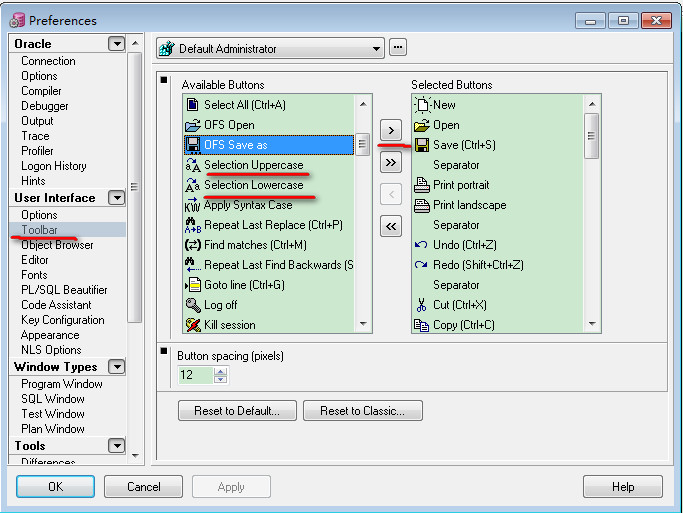683x513 pixels.
Task: Collapse the Window Types section
Action: (x=116, y=367)
